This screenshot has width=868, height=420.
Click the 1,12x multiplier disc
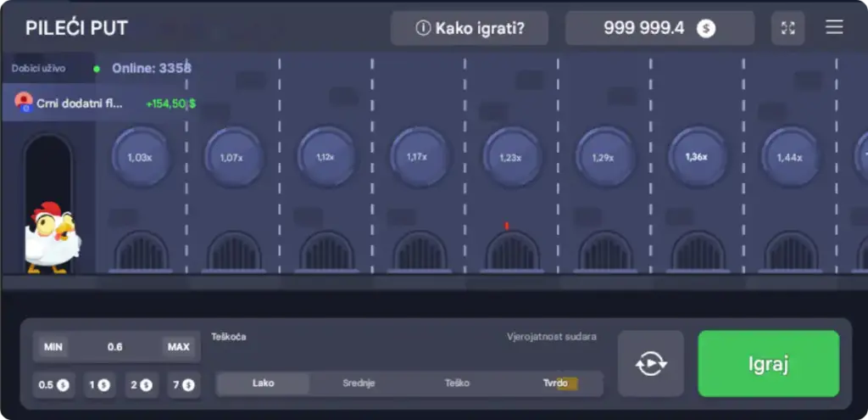point(325,157)
